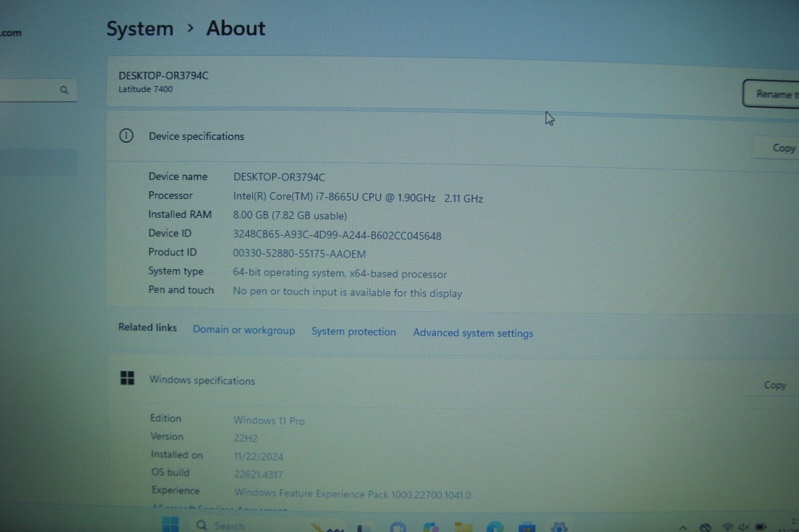The image size is (799, 532).
Task: Click the Device specifications info icon
Action: 126,136
